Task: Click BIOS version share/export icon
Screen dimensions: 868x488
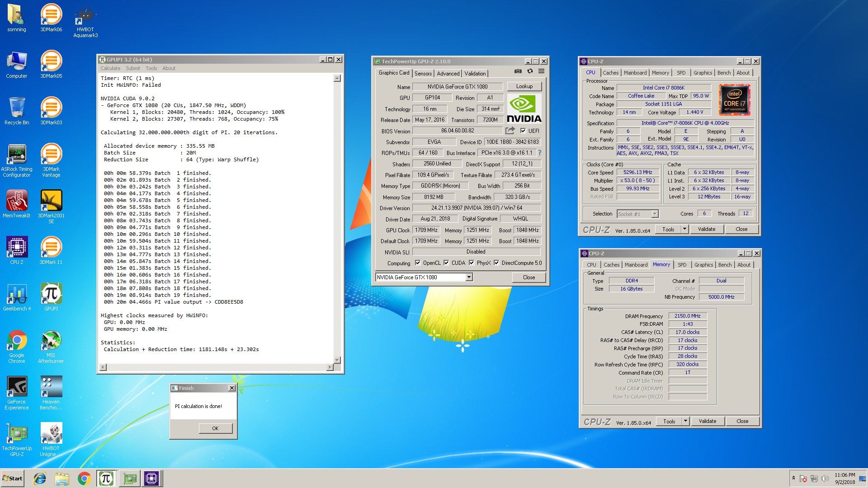Action: [x=510, y=131]
